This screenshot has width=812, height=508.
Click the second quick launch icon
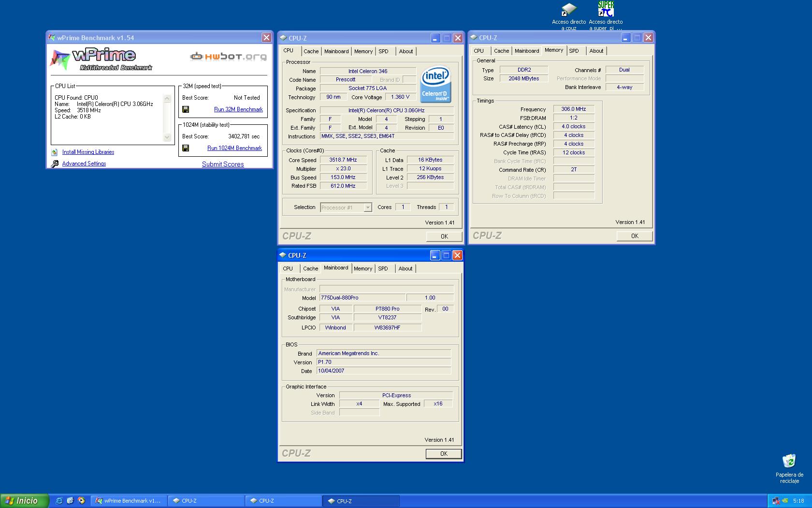70,501
